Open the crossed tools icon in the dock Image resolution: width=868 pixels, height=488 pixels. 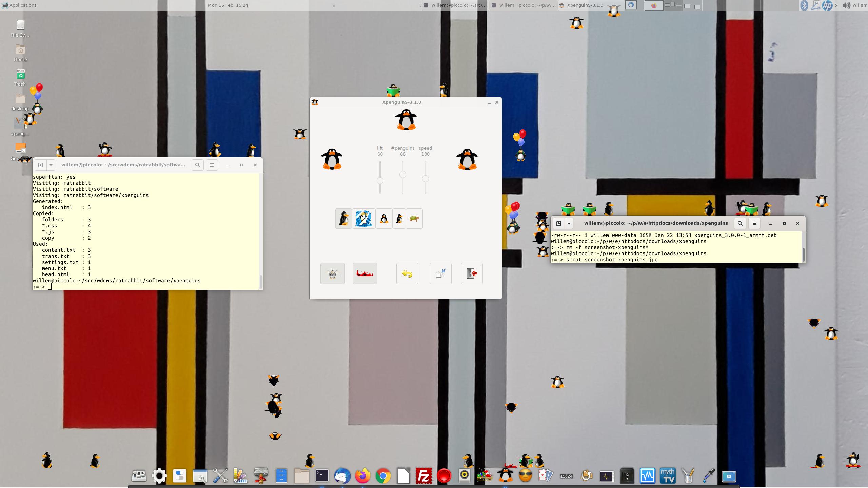tap(220, 476)
